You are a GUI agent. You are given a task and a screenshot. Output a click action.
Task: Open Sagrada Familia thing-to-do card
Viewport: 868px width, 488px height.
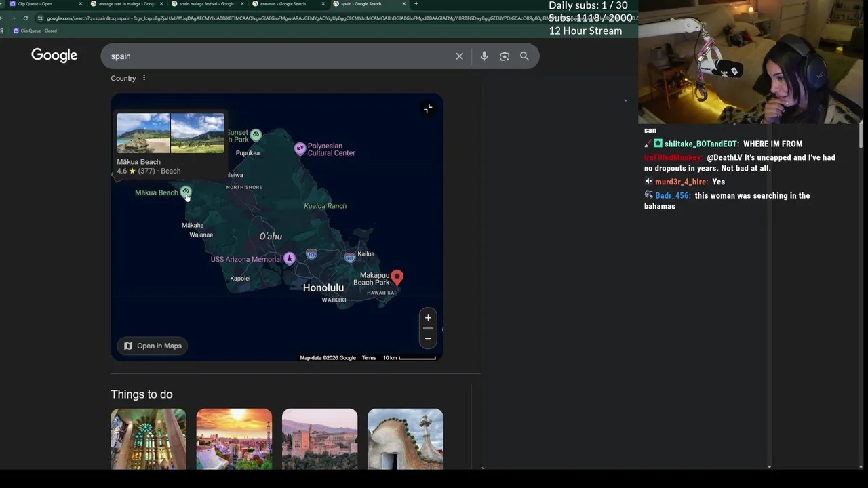(x=149, y=439)
